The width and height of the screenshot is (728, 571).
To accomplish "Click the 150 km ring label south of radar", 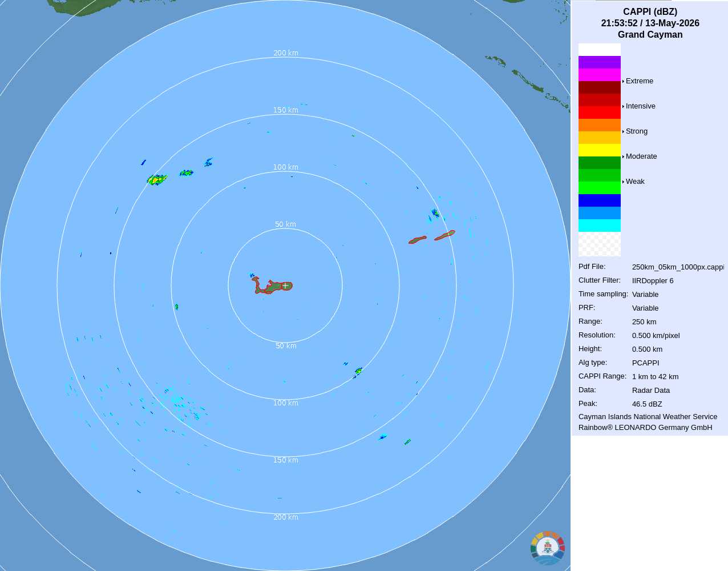I will [286, 460].
